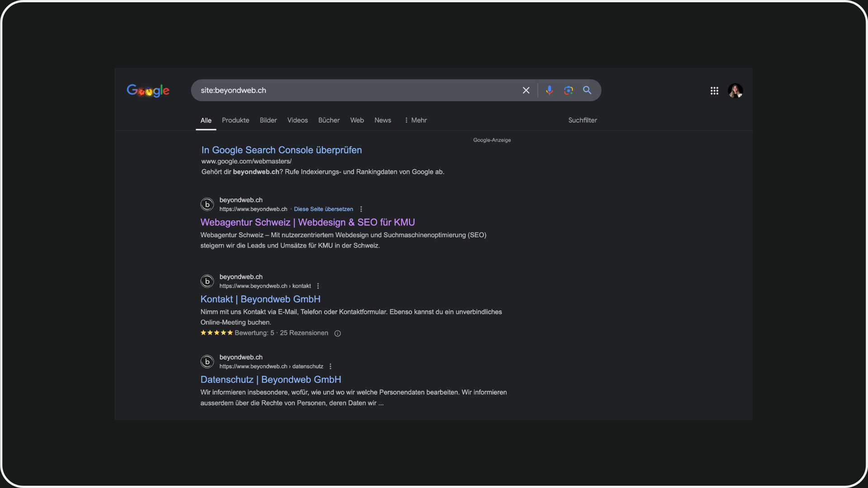Open the Google apps grid
Viewport: 868px width, 488px height.
tap(714, 91)
